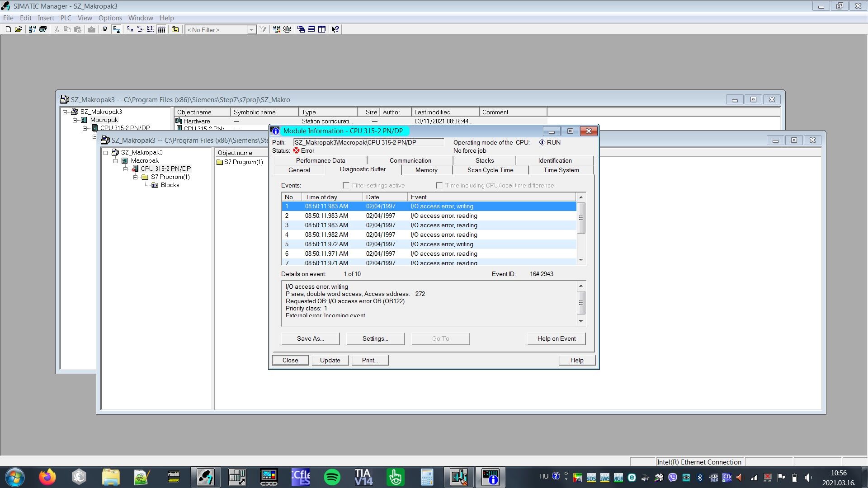Collapse SZ_Makropak3 root in back project window

pyautogui.click(x=65, y=112)
